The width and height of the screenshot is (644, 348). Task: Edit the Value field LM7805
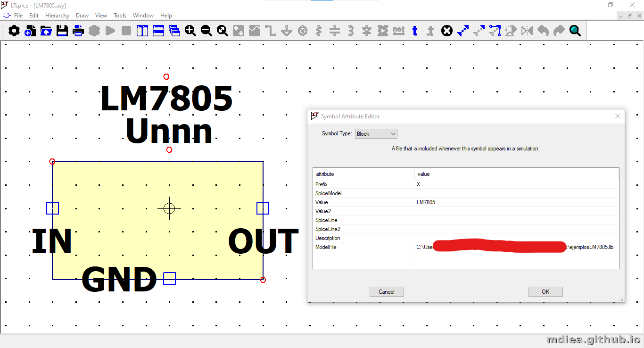pyautogui.click(x=517, y=202)
